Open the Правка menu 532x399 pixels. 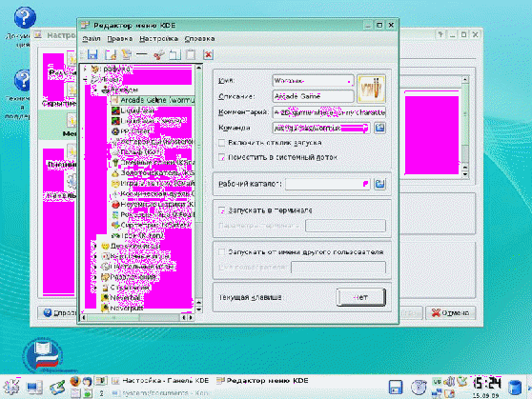[x=120, y=39]
